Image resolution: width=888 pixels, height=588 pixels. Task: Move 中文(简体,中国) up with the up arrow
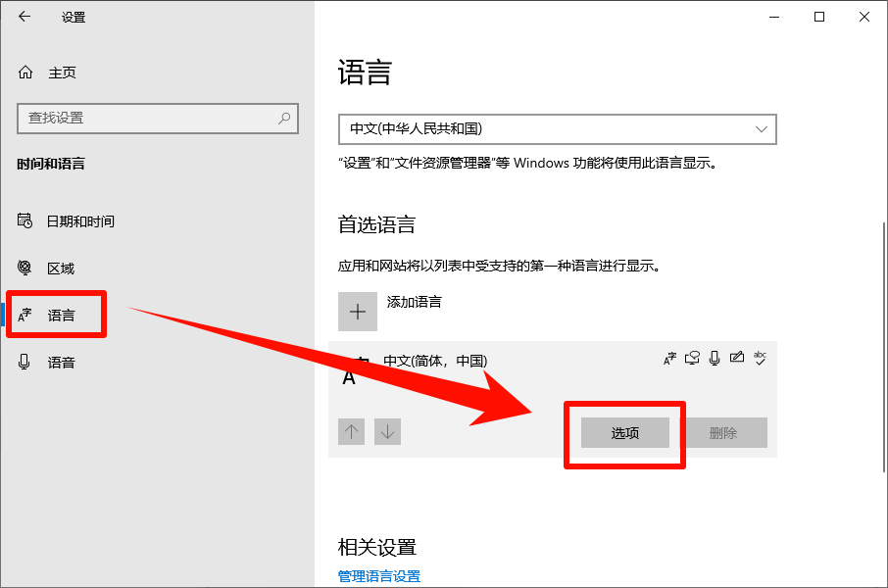[352, 431]
